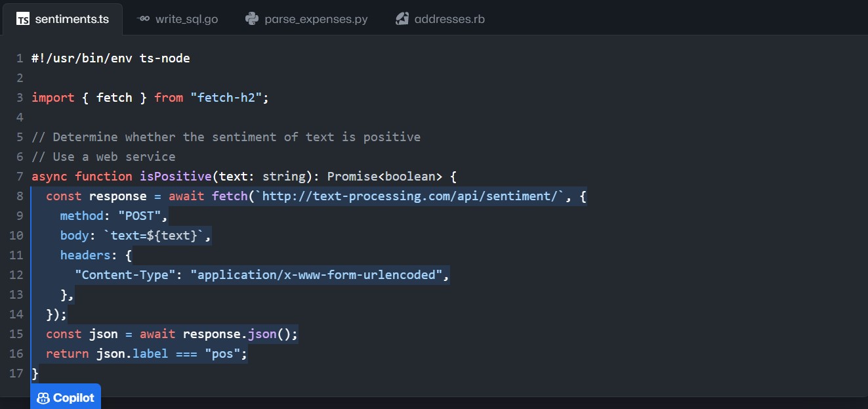Click the 'import' keyword on line 3
The height and width of the screenshot is (409, 868).
[x=53, y=98]
